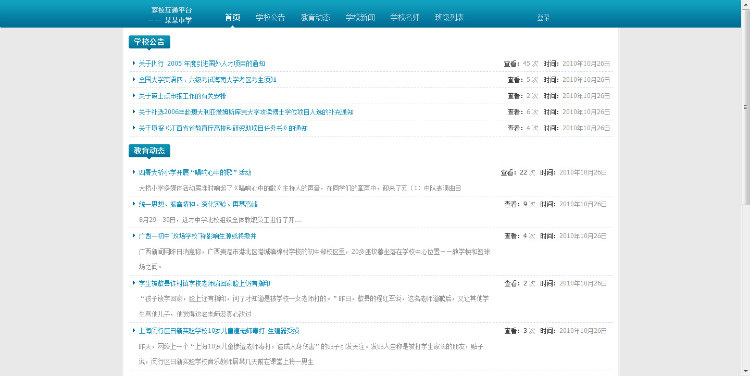Open the article starting with 广西一初中
The height and width of the screenshot is (376, 750).
[198, 236]
